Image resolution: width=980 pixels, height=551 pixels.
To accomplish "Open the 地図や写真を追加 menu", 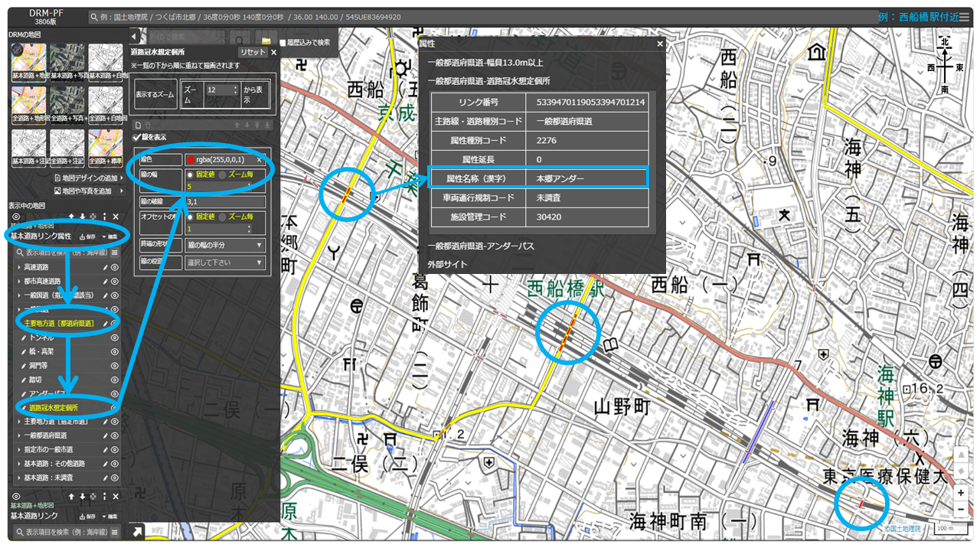I will click(x=88, y=191).
